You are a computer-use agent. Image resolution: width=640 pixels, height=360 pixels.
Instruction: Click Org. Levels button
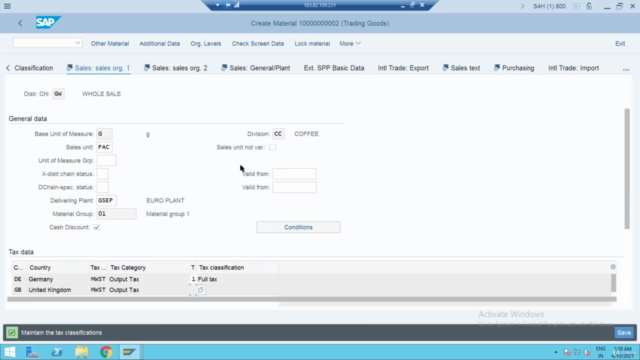pyautogui.click(x=206, y=44)
